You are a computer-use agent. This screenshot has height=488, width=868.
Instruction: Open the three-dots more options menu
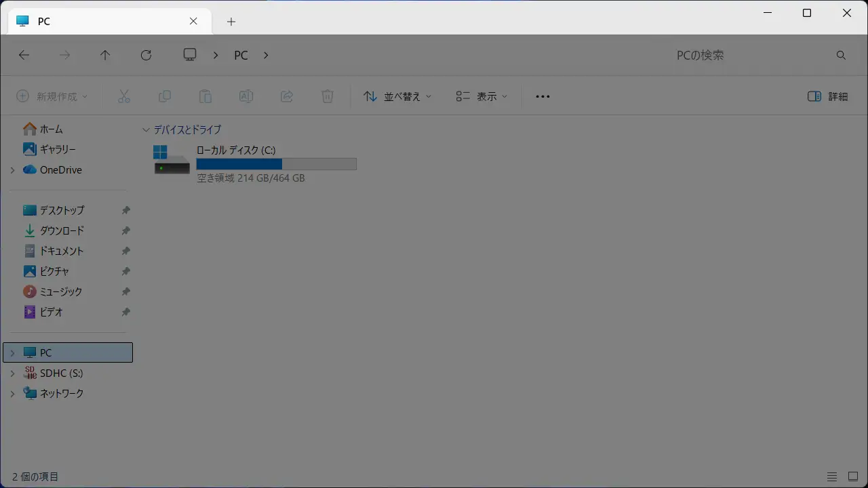click(x=542, y=96)
